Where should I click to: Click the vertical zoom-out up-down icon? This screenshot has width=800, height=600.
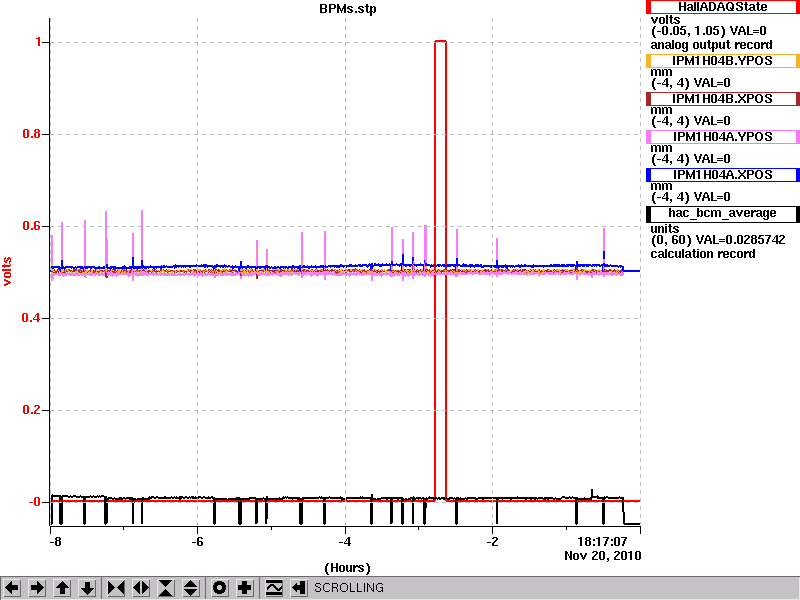pyautogui.click(x=191, y=588)
